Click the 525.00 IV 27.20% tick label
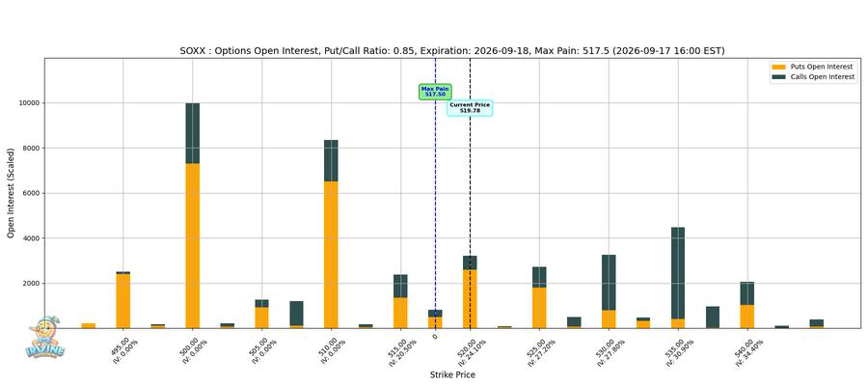Viewport: 868px width, 386px height. [x=540, y=350]
